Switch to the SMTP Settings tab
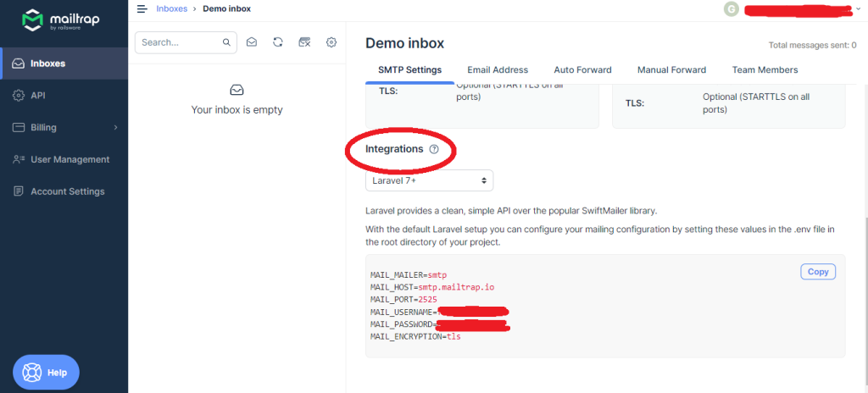The width and height of the screenshot is (868, 393). click(x=409, y=70)
